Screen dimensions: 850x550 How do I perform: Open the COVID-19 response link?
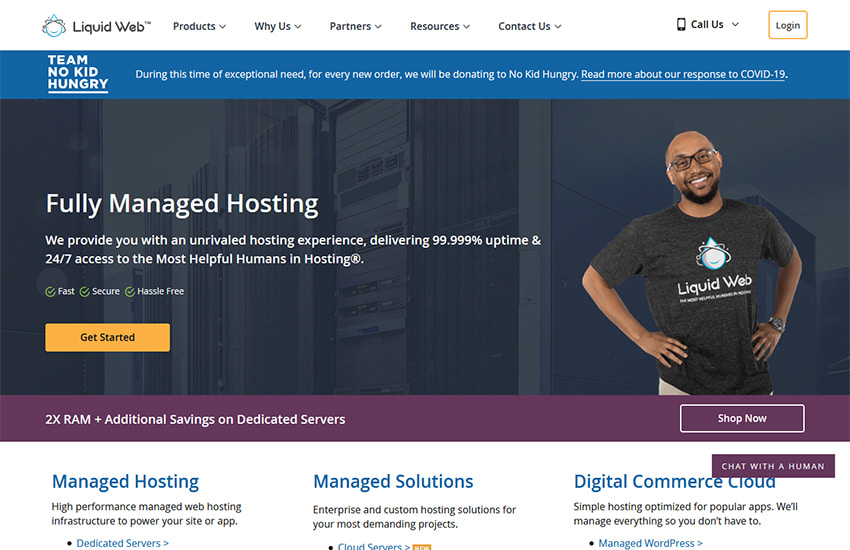[683, 74]
